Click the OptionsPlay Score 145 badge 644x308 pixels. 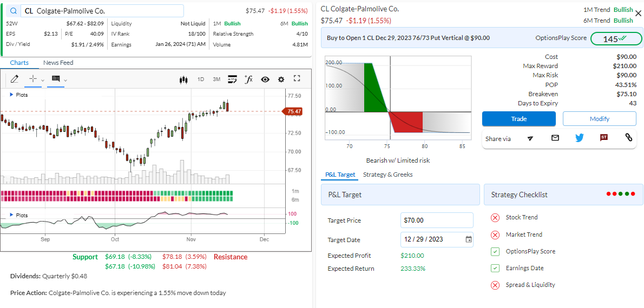616,38
